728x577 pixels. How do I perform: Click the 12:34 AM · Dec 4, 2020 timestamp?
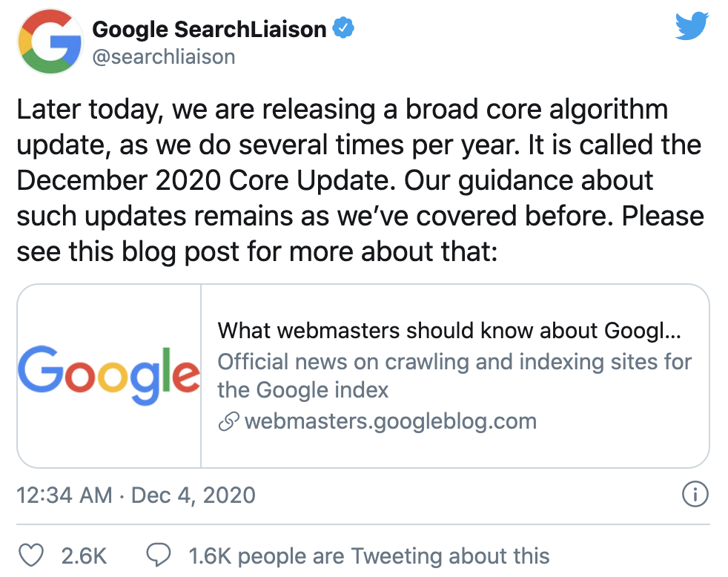(x=136, y=495)
